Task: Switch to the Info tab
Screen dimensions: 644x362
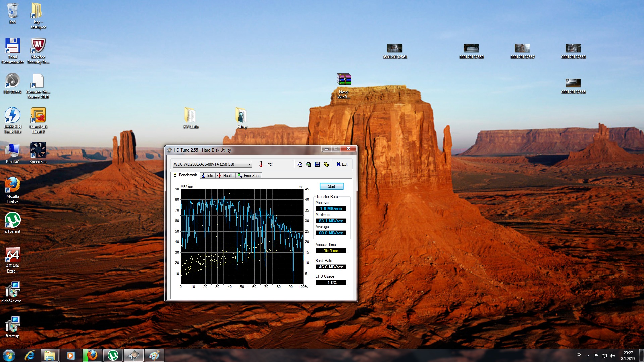Action: [x=208, y=175]
